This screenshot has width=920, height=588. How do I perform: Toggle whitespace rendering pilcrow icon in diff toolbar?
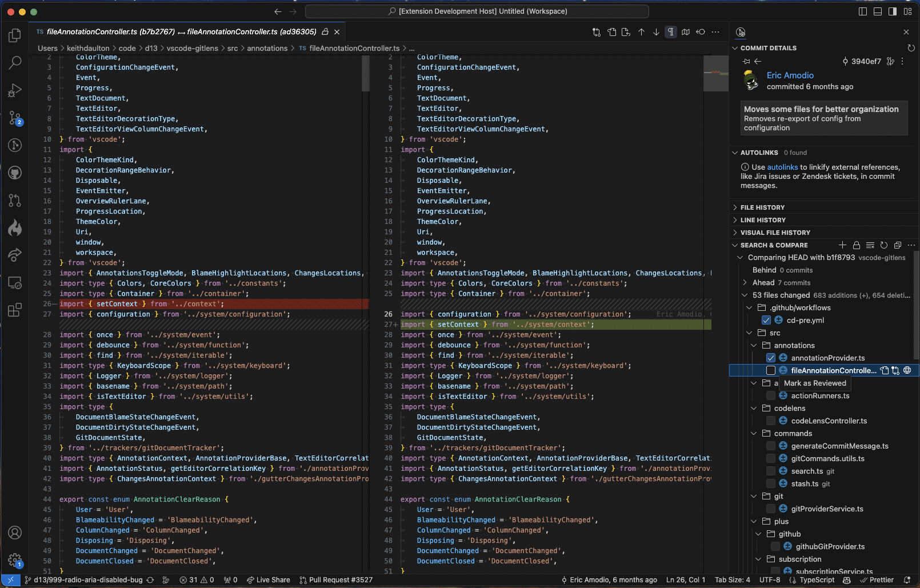tap(671, 32)
